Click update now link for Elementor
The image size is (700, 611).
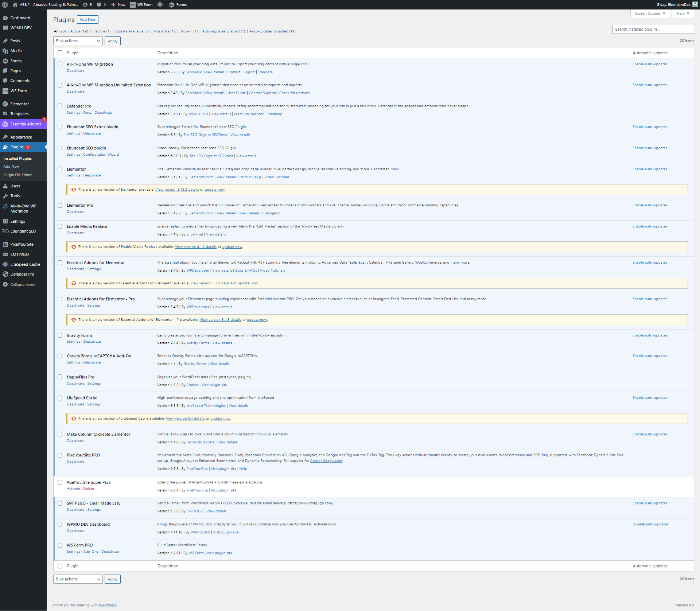214,190
